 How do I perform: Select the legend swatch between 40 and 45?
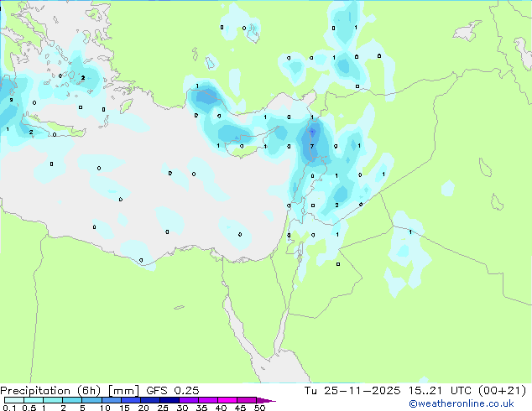(x=227, y=400)
